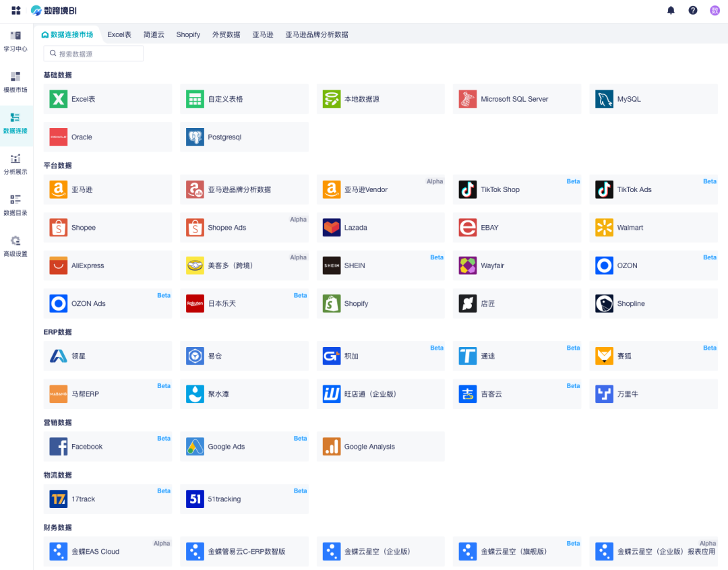Click the 自定义表格 green table icon
Screen dimensions: 728x570
195,99
